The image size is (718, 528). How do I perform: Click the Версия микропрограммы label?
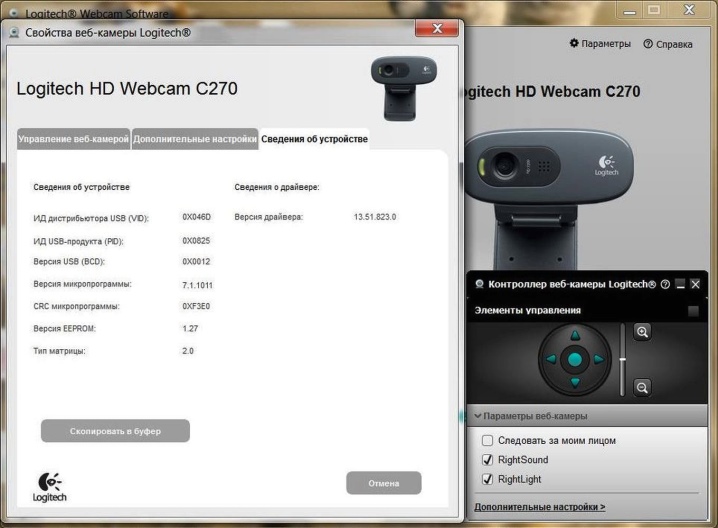tap(82, 284)
